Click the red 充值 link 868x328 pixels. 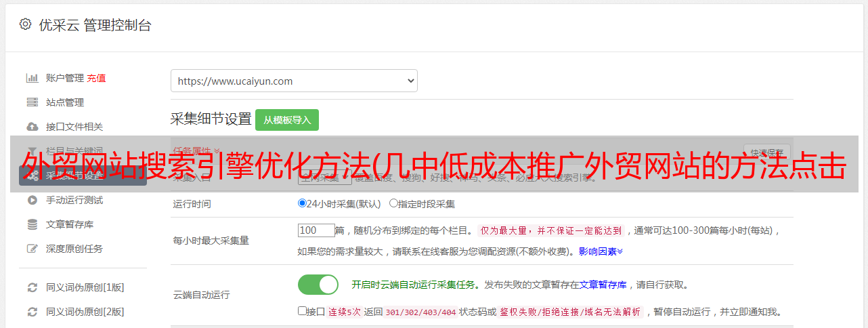96,78
